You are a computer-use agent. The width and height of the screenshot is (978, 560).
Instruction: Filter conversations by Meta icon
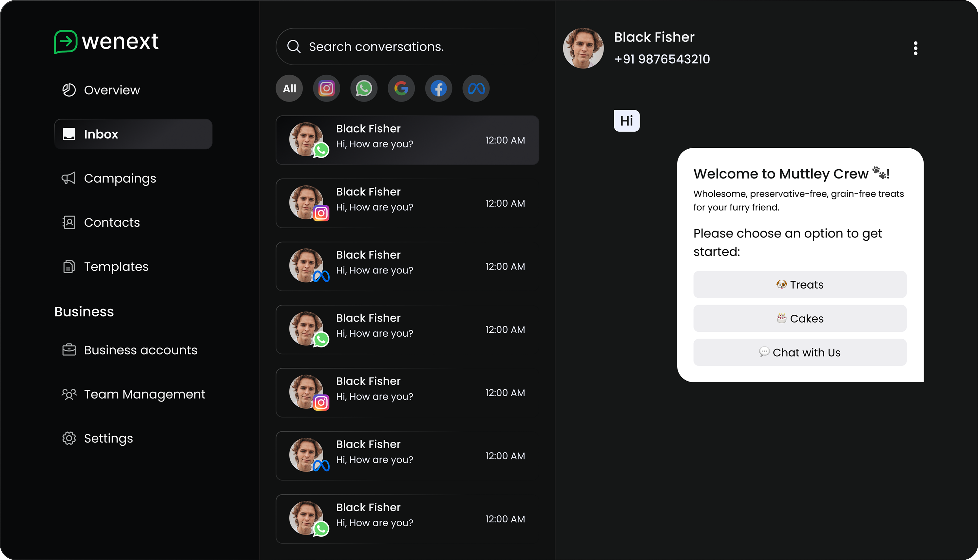[x=476, y=88]
